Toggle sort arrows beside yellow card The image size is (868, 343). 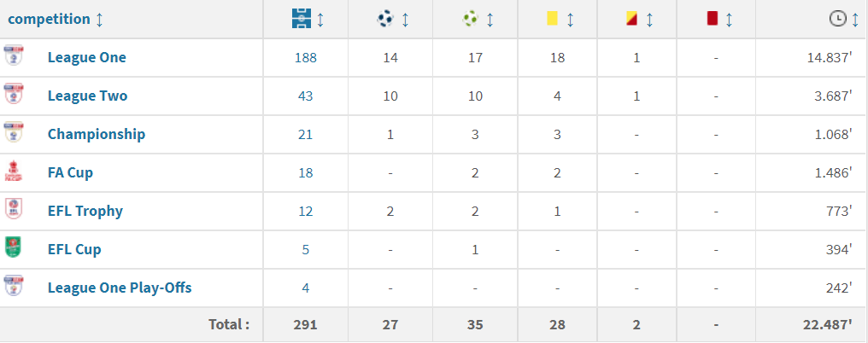[x=570, y=19]
